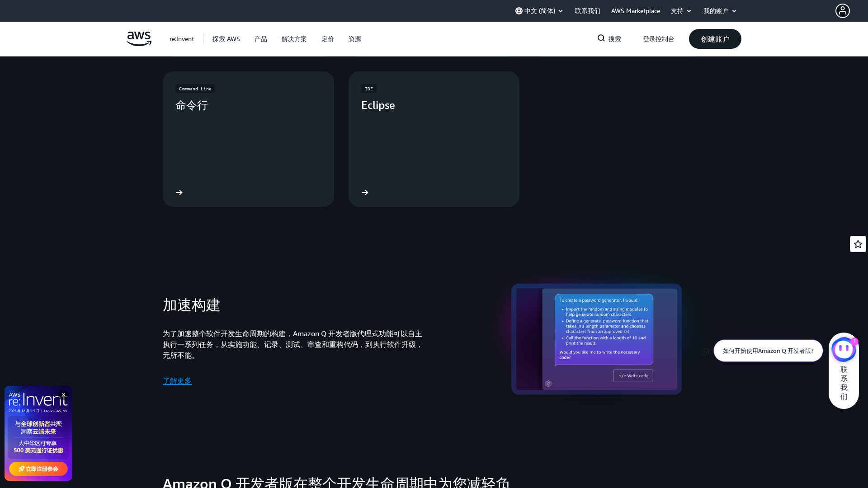The height and width of the screenshot is (488, 868).
Task: Select re:Invent in the navigation bar
Action: pos(182,39)
